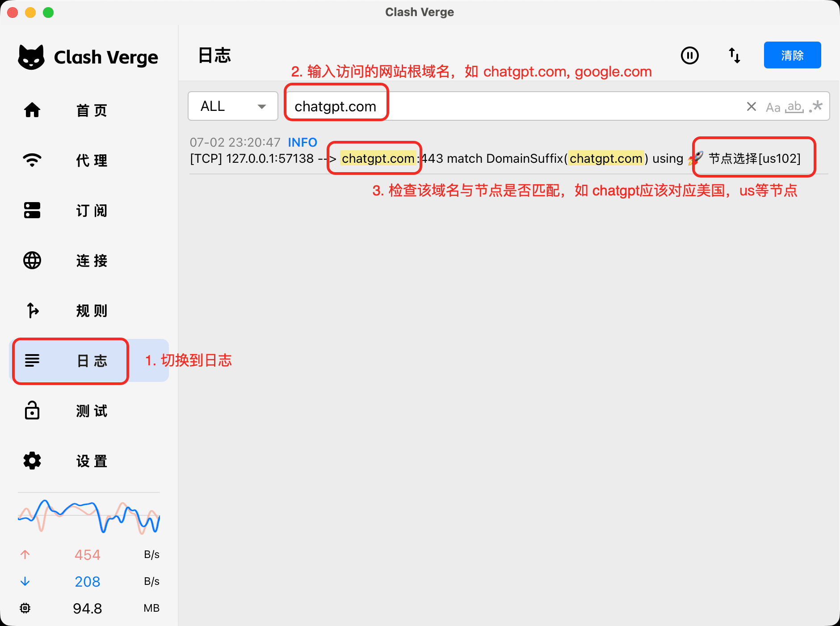Image resolution: width=840 pixels, height=626 pixels.
Task: Open the 测试 page
Action: pos(89,410)
